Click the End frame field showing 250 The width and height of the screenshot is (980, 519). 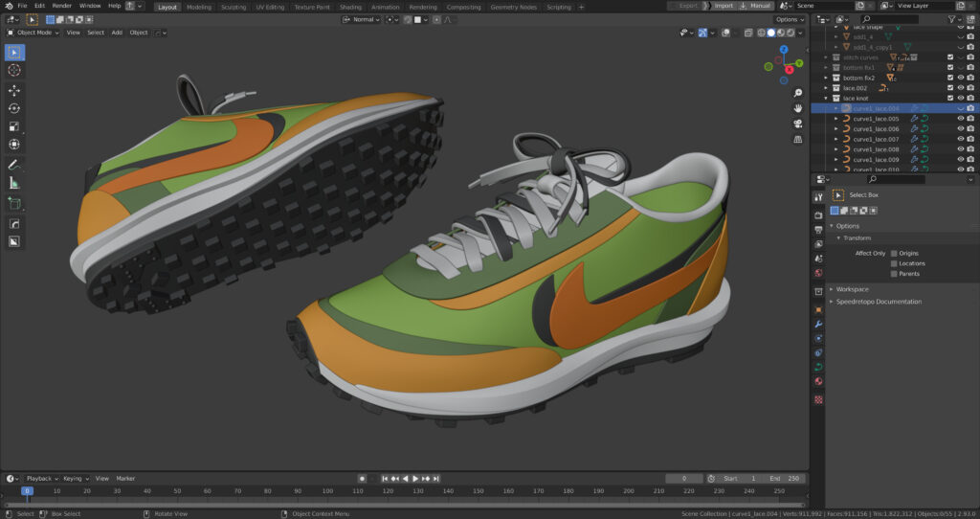(x=785, y=479)
